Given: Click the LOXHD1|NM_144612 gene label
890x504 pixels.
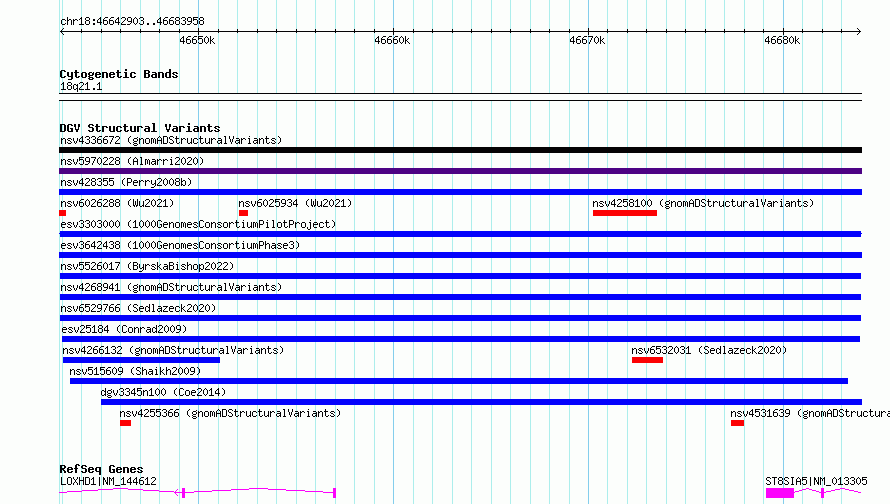Looking at the screenshot, I should tap(108, 481).
